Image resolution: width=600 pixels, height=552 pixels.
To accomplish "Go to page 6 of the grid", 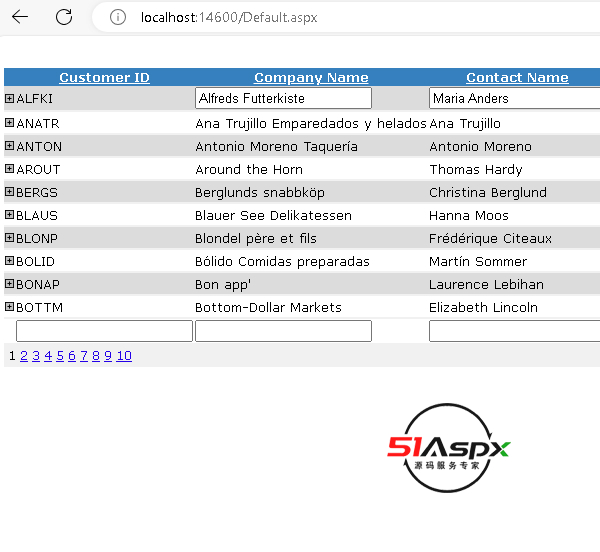I will pos(72,356).
